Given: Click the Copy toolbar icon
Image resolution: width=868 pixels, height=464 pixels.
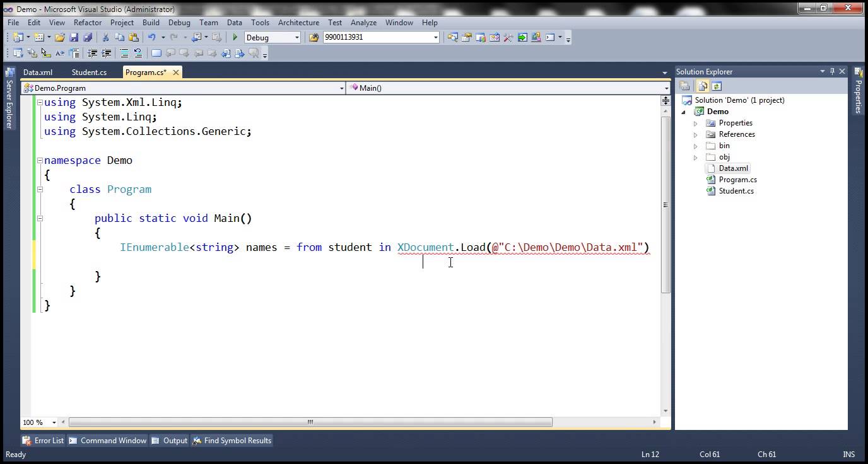Looking at the screenshot, I should [120, 37].
